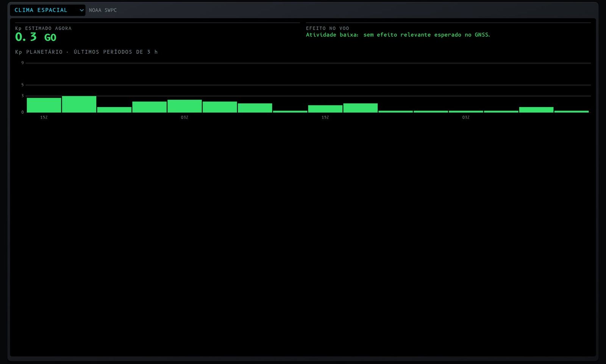Click the EFEITO NO VOO heading
This screenshot has width=606, height=364.
coord(328,28)
